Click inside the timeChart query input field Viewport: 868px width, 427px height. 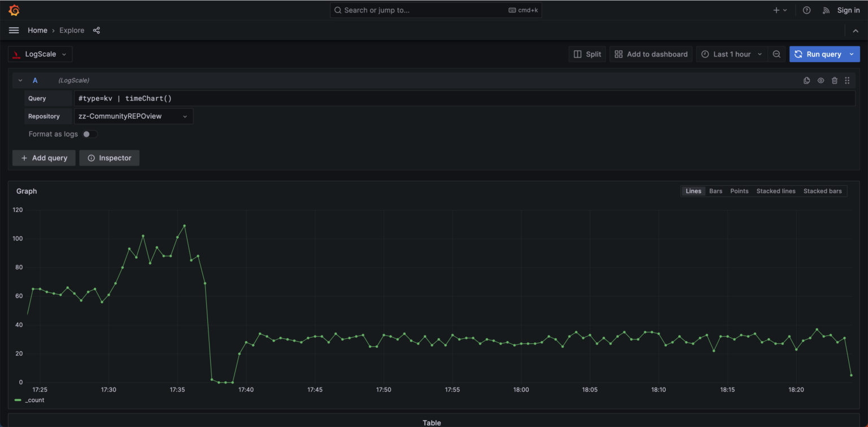point(226,98)
